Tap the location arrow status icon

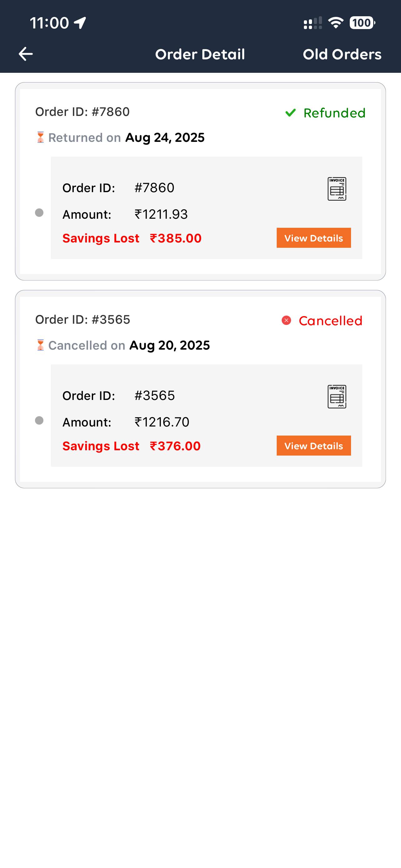[80, 23]
